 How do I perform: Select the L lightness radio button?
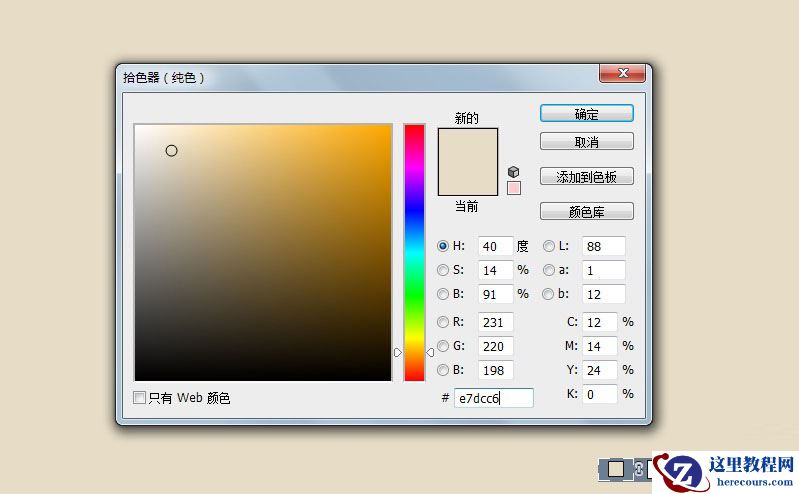pos(548,246)
